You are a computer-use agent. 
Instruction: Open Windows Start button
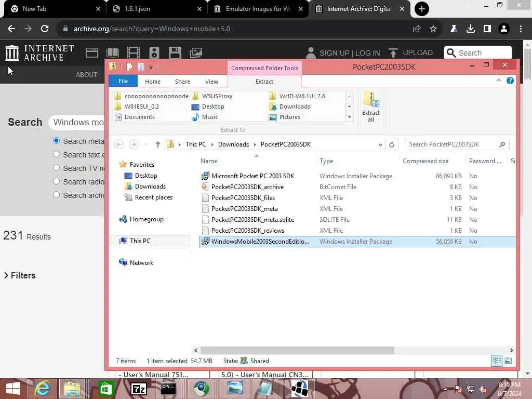13,389
